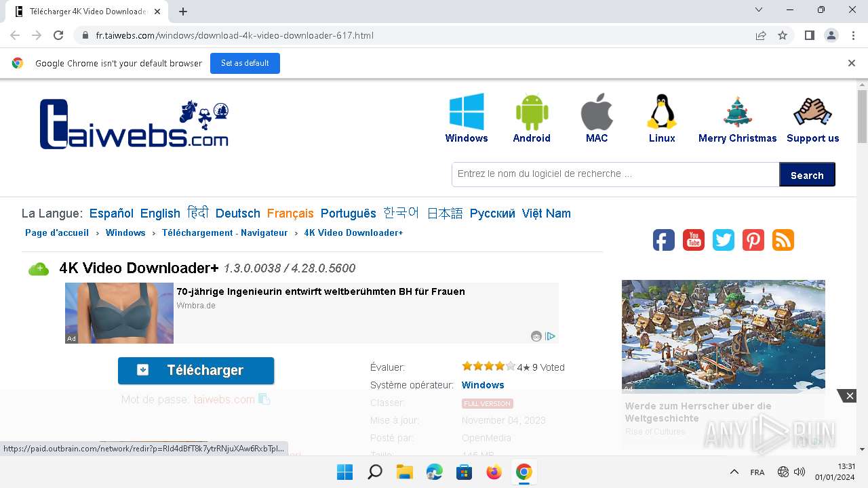The width and height of the screenshot is (868, 488).
Task: Click the star rating stars
Action: pyautogui.click(x=488, y=367)
